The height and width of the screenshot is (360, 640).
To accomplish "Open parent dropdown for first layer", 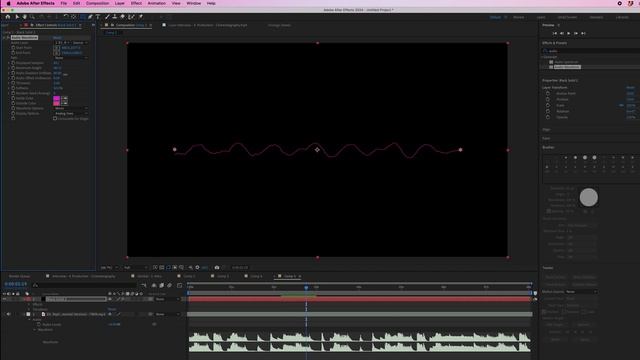I will [x=167, y=299].
